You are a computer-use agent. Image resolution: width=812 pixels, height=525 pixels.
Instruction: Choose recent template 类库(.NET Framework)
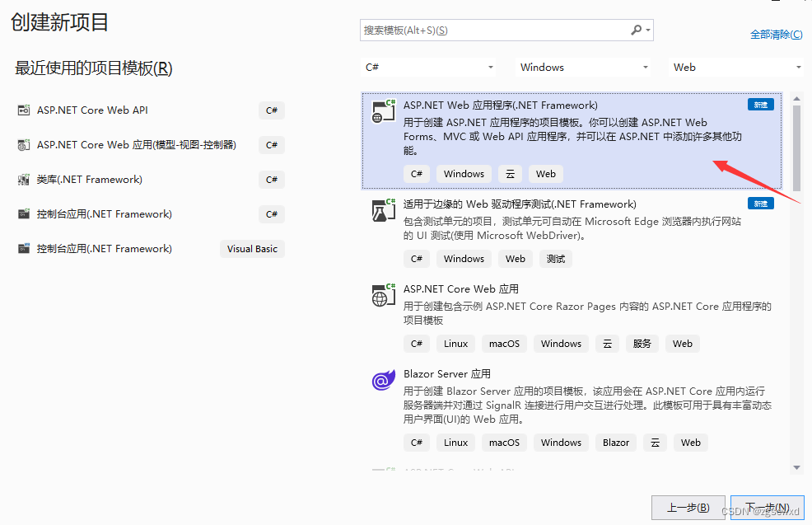(89, 180)
